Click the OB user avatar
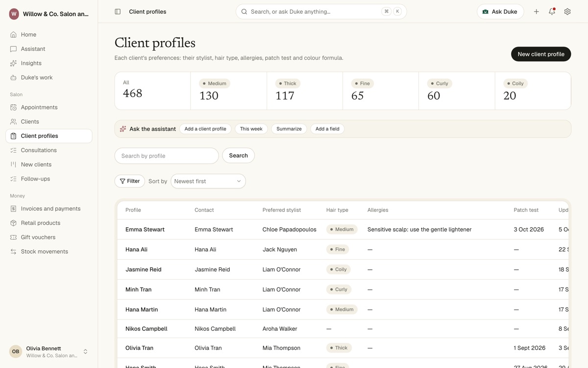This screenshot has width=588, height=368. [16, 351]
